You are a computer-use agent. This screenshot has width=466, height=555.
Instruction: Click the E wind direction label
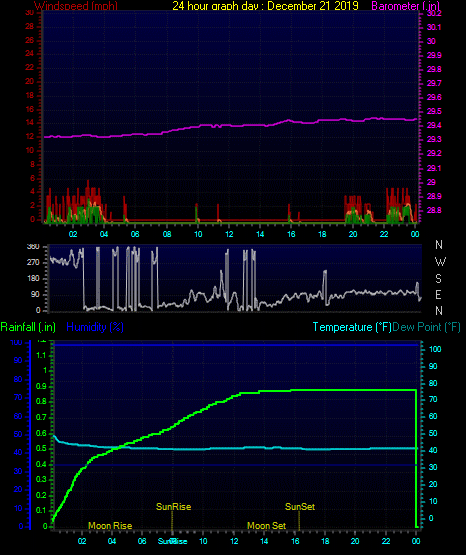(438, 294)
